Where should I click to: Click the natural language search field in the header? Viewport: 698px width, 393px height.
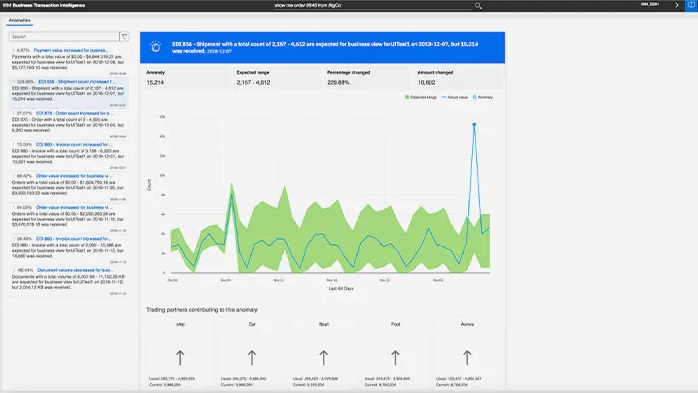tap(372, 5)
